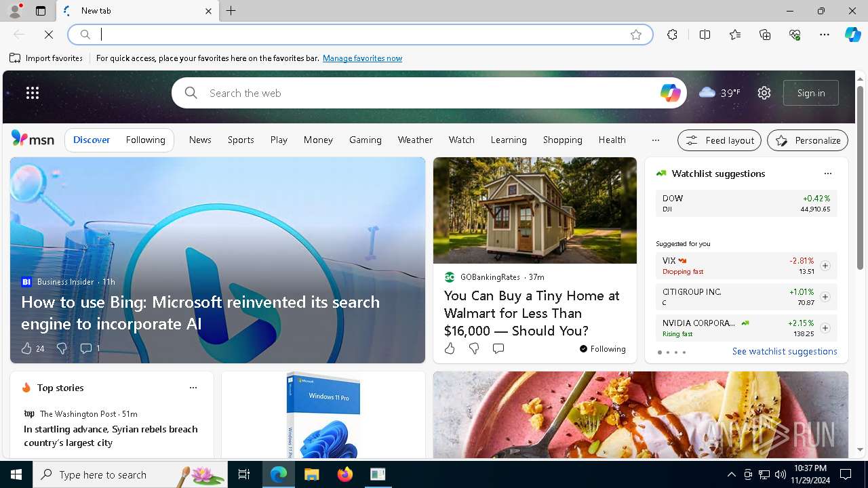Open File Explorer from taskbar
868x488 pixels.
312,474
